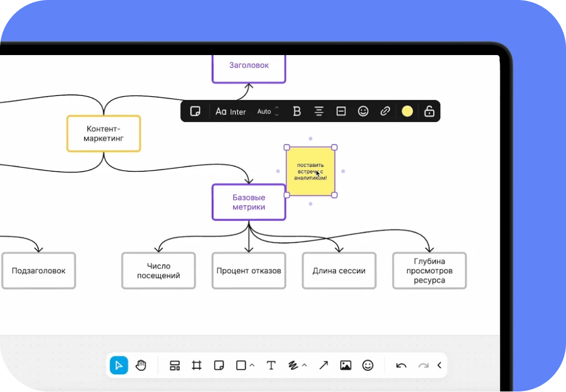The width and height of the screenshot is (566, 392).
Task: Toggle bold formatting
Action: click(297, 111)
